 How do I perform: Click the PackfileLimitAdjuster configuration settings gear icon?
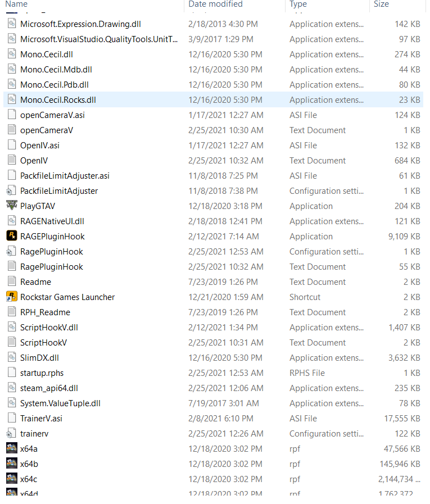[11, 190]
